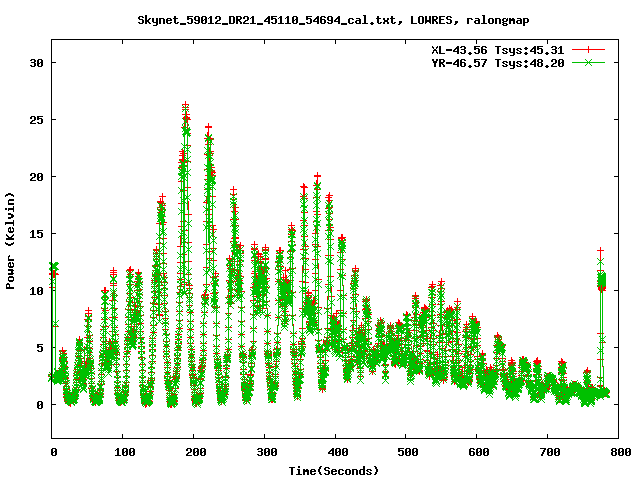640x480 pixels.
Task: Click the x-axis tick label 800
Action: pyautogui.click(x=620, y=452)
